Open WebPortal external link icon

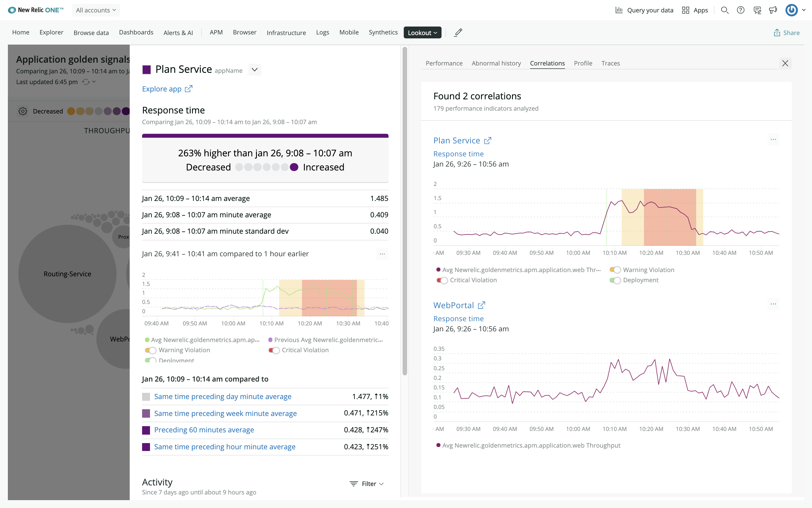482,305
